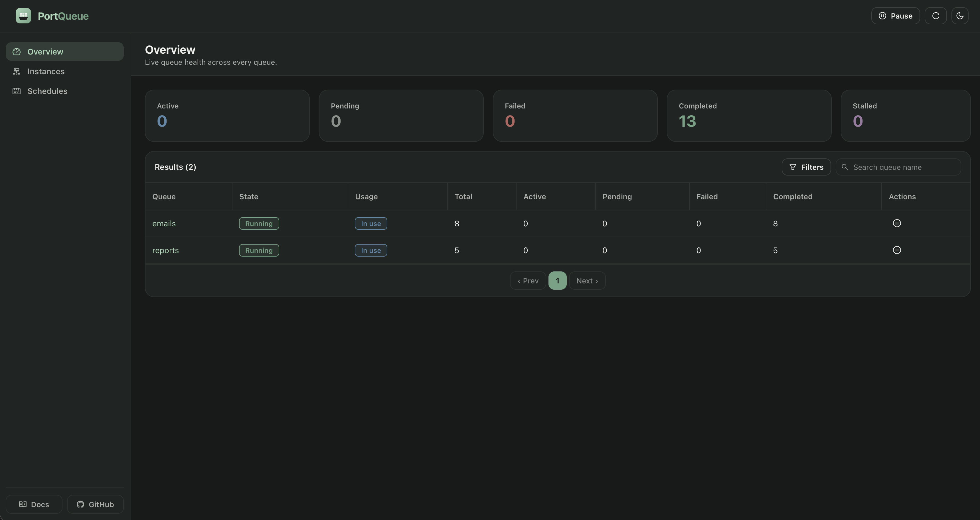The image size is (980, 520).
Task: Click the Failed stat card
Action: tap(575, 116)
